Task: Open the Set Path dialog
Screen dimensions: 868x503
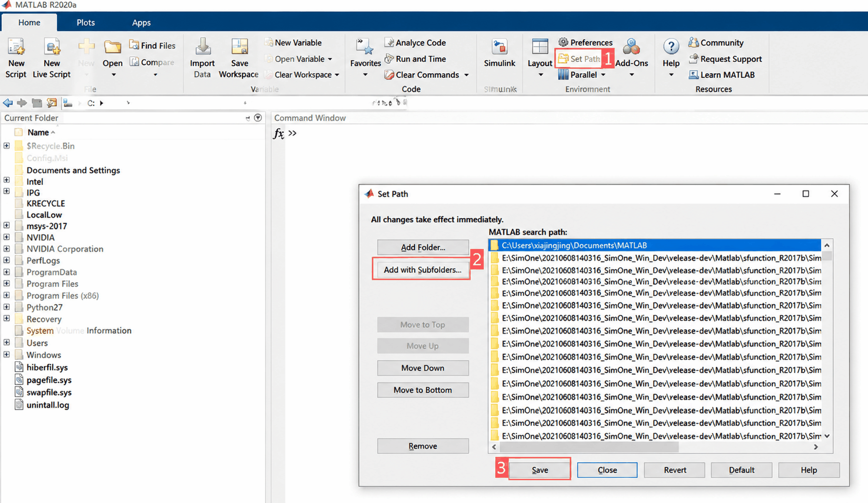Action: pyautogui.click(x=580, y=59)
